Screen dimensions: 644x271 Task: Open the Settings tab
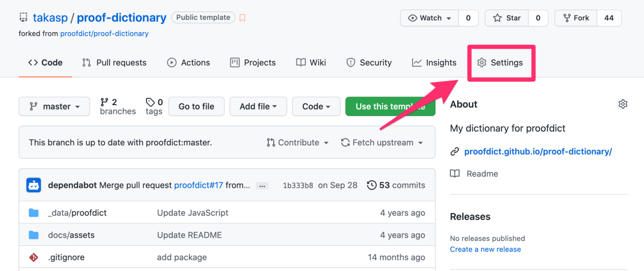coord(500,63)
